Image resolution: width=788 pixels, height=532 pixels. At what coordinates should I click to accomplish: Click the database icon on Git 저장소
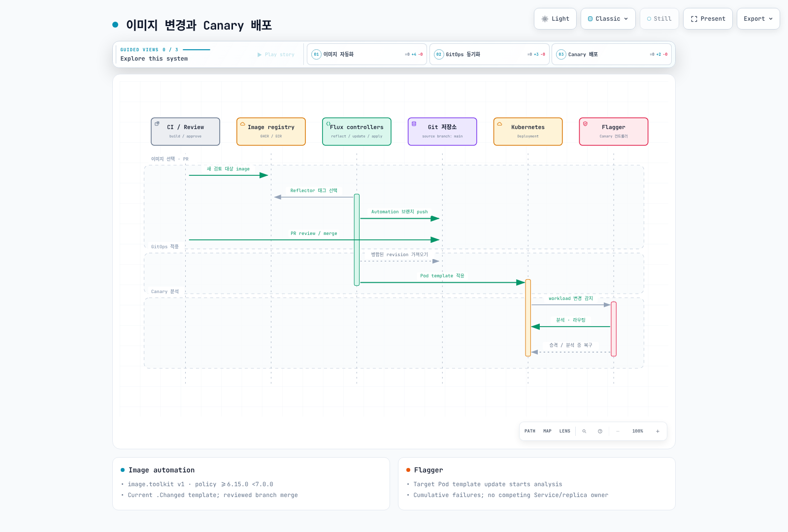point(414,124)
